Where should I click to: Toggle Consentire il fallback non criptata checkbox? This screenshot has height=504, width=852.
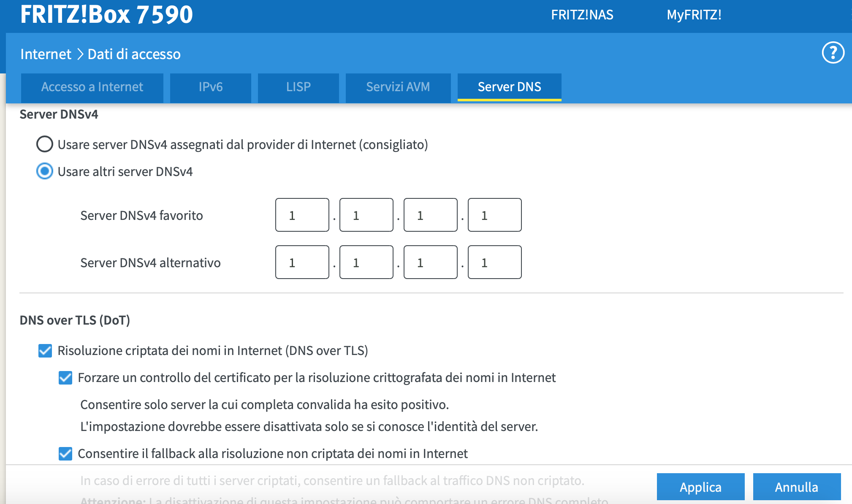[65, 454]
